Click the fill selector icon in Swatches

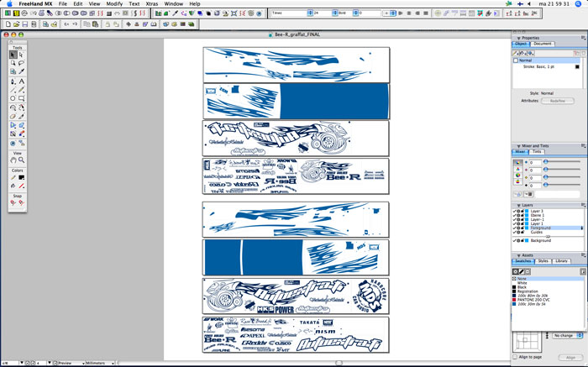click(516, 272)
